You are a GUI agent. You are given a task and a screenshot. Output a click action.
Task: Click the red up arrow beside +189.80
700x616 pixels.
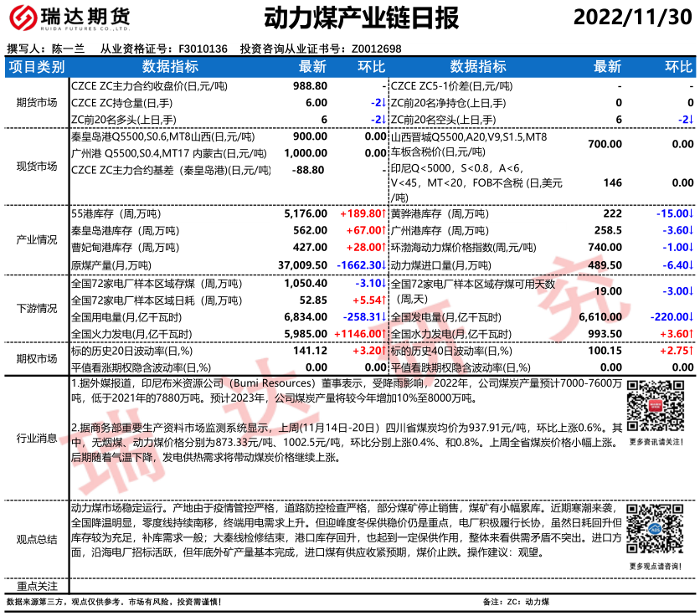pyautogui.click(x=384, y=214)
